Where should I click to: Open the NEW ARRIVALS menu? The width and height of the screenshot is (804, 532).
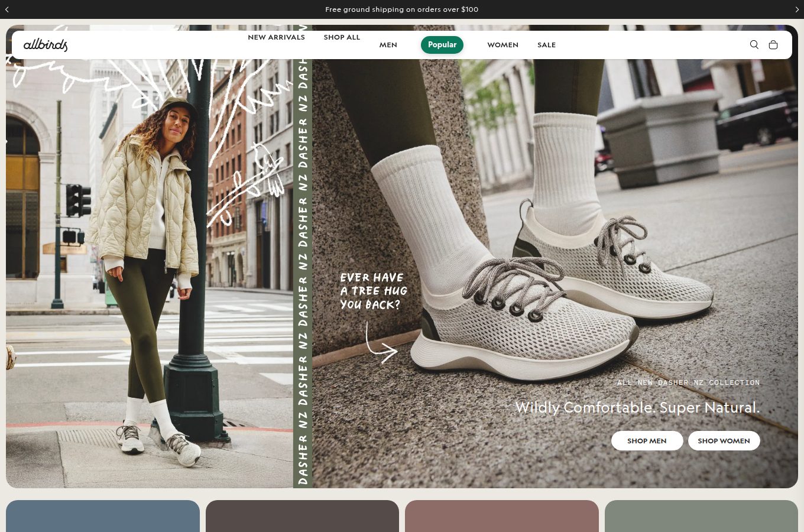coord(276,37)
